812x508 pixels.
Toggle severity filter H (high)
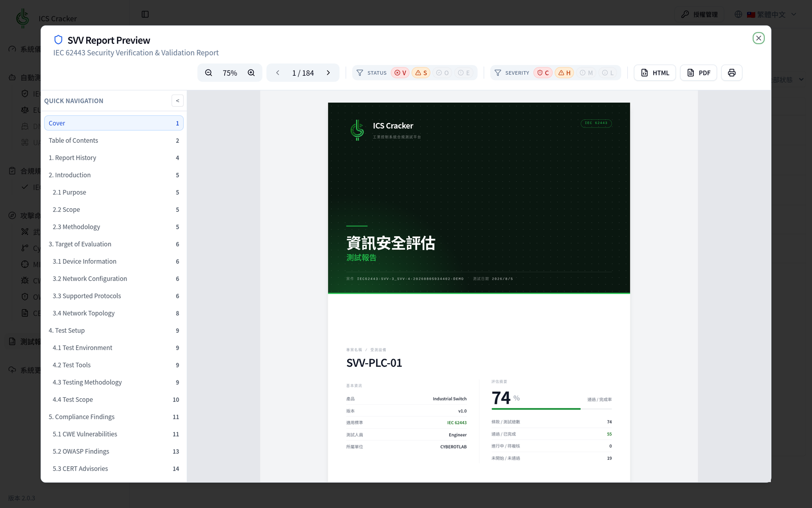point(564,73)
